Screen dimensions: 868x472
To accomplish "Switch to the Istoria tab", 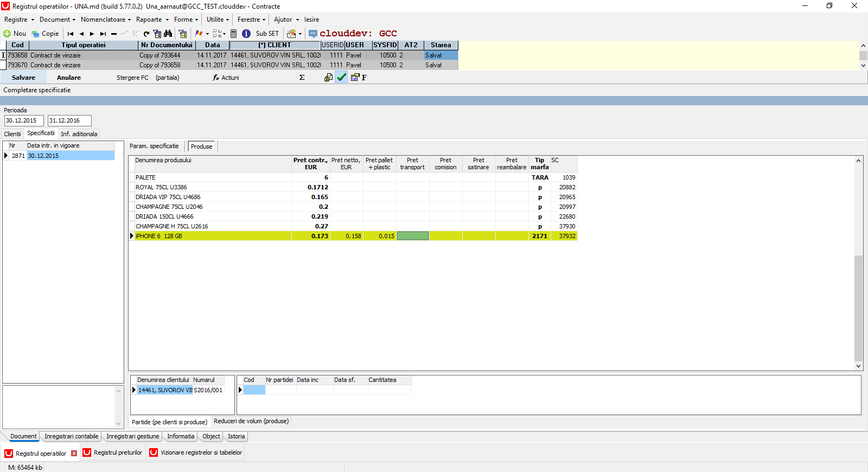I will (x=237, y=436).
